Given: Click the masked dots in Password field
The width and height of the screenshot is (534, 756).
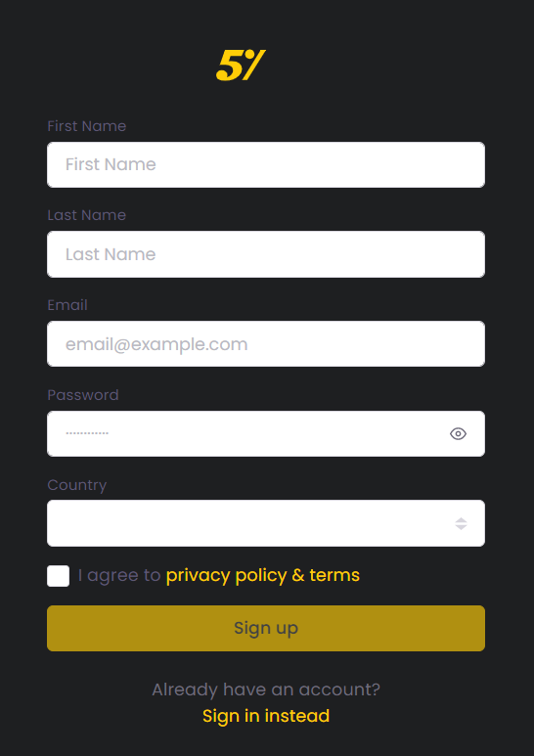Looking at the screenshot, I should pos(87,433).
